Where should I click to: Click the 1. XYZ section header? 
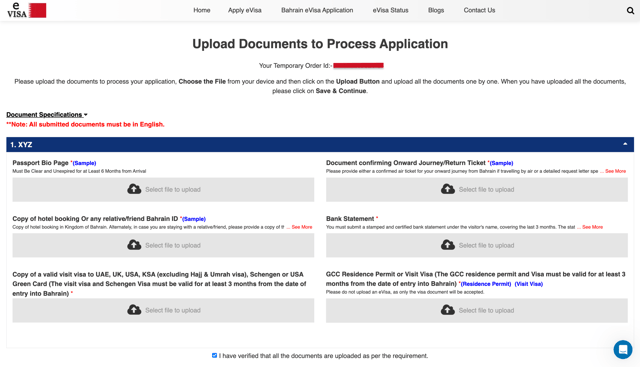pos(320,145)
